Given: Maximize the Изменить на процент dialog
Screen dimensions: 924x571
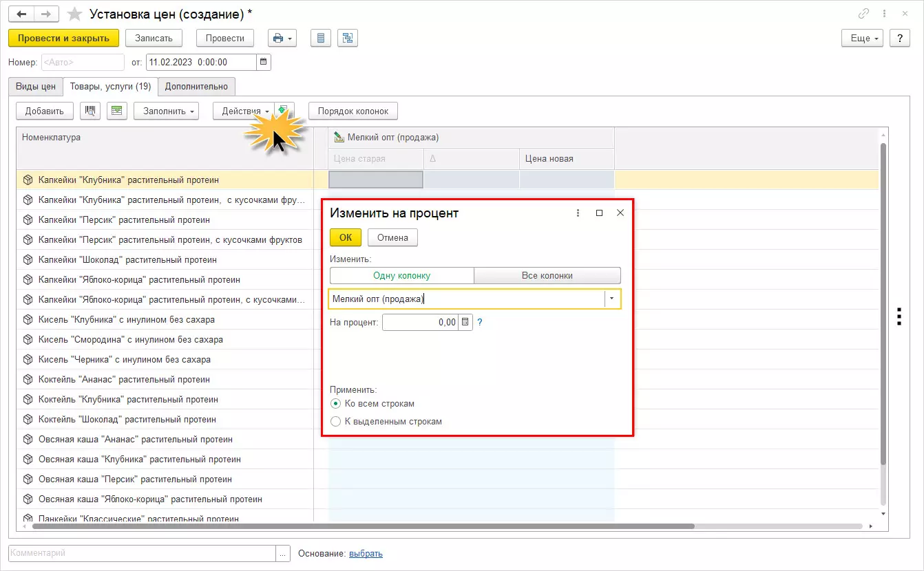Looking at the screenshot, I should tap(599, 213).
